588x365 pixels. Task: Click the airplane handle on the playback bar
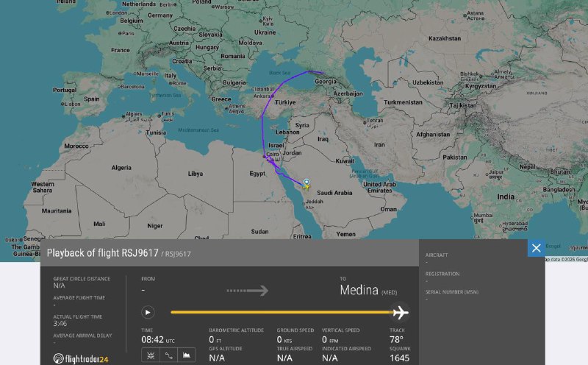pos(401,312)
